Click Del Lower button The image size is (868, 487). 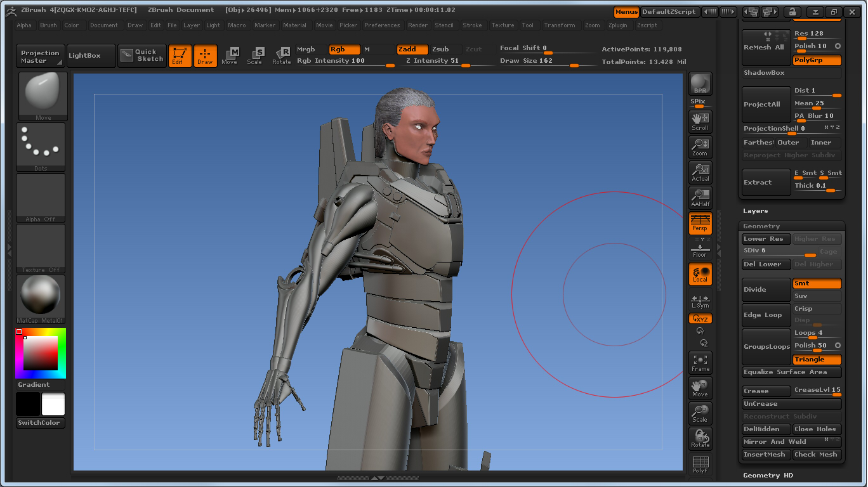pyautogui.click(x=766, y=264)
